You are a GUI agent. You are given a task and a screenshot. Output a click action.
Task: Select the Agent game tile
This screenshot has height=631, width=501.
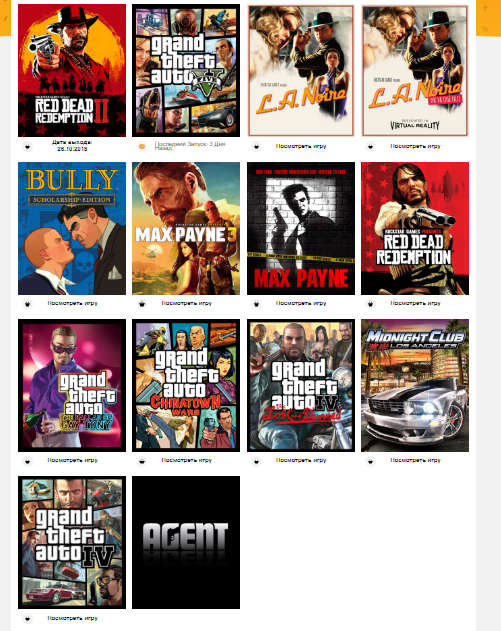point(186,542)
